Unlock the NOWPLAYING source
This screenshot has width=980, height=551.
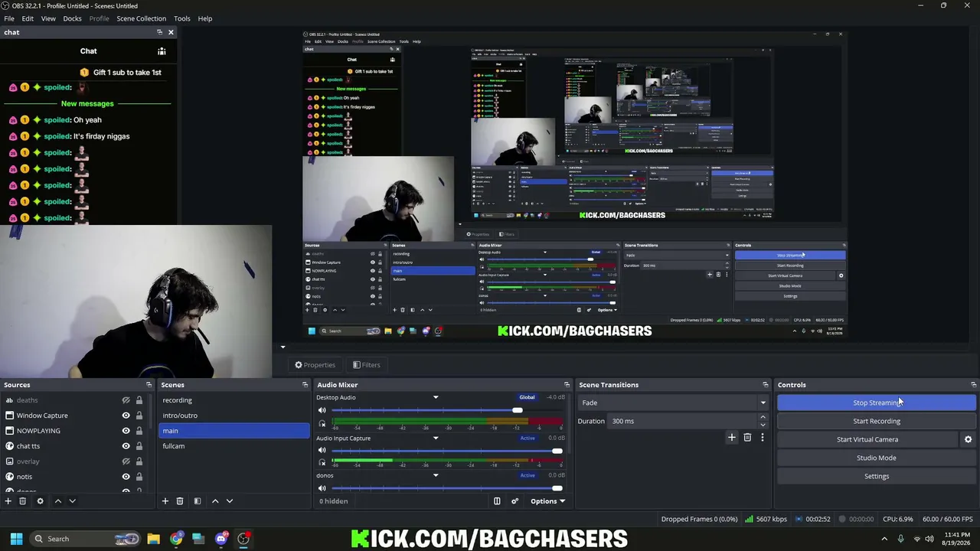coord(139,431)
